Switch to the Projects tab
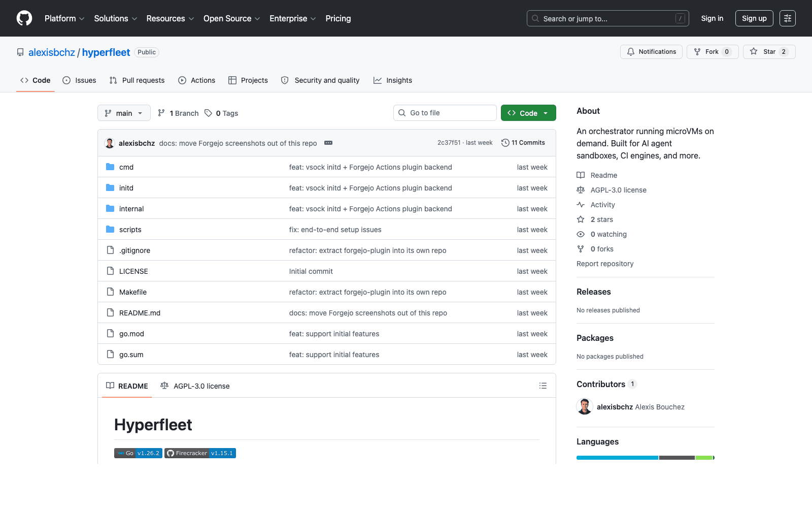 (x=248, y=80)
